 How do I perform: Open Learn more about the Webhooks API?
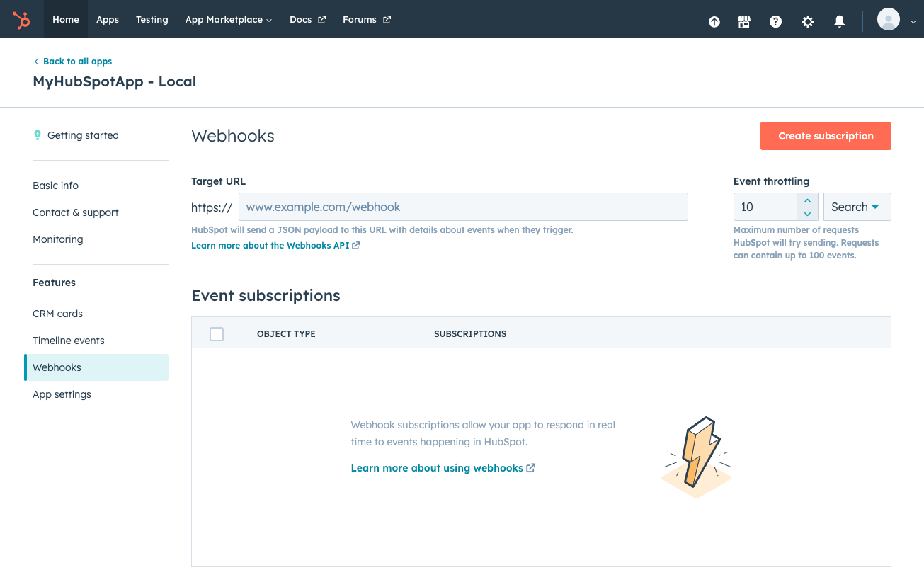click(270, 246)
